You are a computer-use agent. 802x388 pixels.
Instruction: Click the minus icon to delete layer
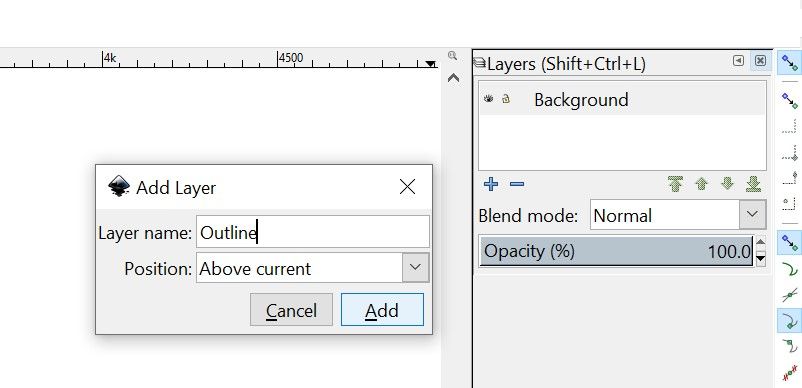517,184
